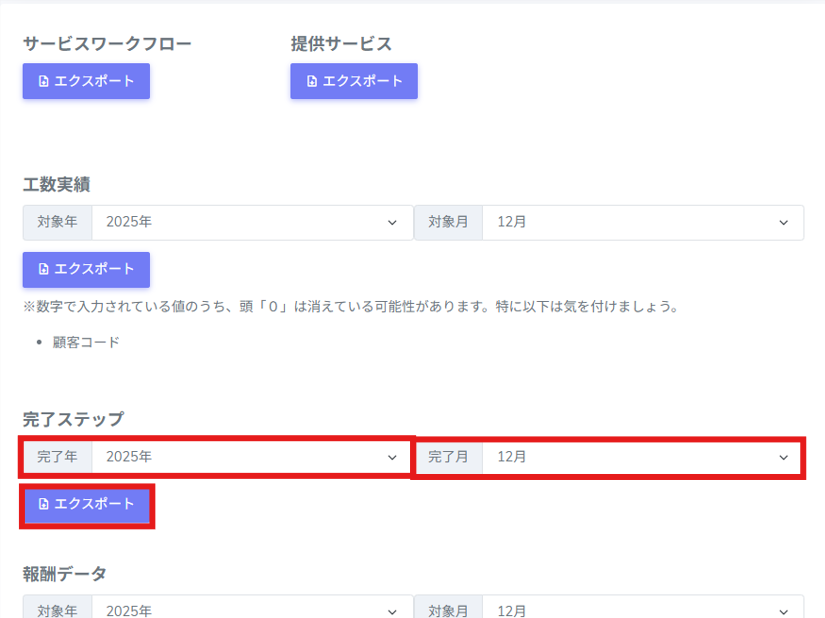
Task: Click the 顧客コード bullet item
Action: (x=86, y=342)
